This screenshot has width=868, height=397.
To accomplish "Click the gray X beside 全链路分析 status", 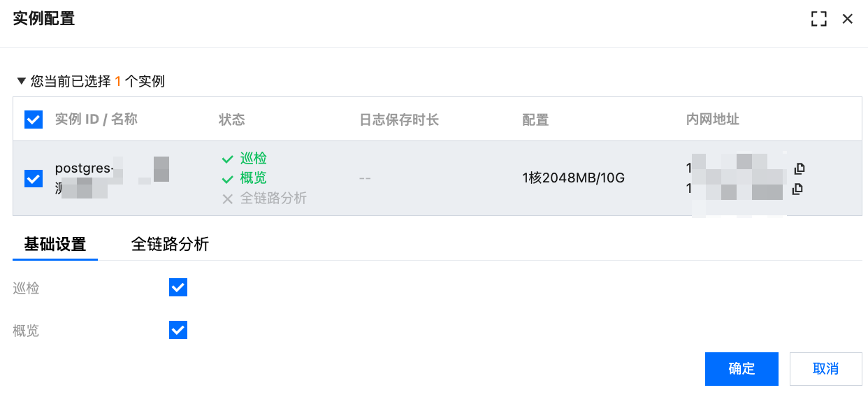I will (227, 199).
